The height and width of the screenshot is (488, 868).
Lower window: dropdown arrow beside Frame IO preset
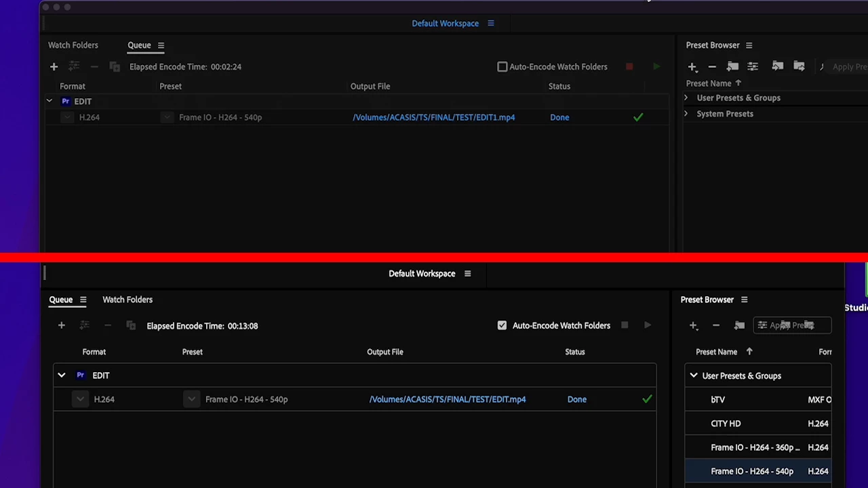[192, 399]
